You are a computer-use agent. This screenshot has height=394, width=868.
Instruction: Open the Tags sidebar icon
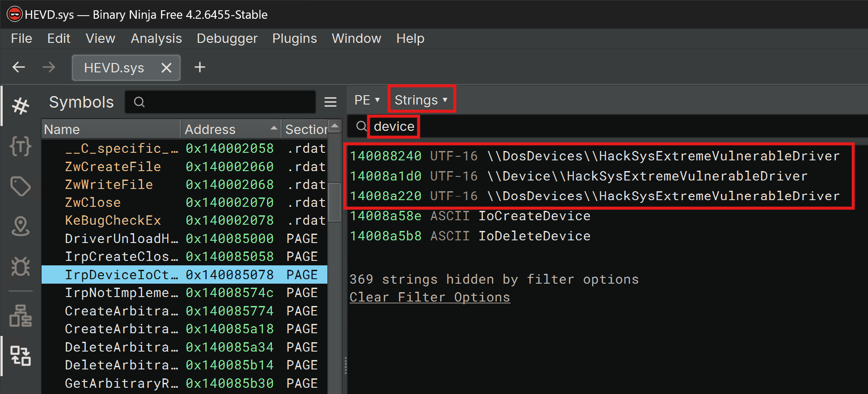(21, 186)
